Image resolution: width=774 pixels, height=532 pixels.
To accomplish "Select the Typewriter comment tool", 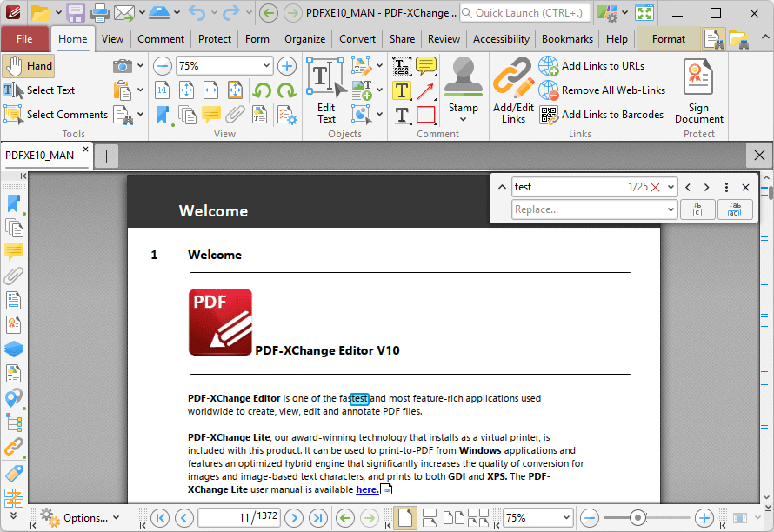I will (x=401, y=66).
